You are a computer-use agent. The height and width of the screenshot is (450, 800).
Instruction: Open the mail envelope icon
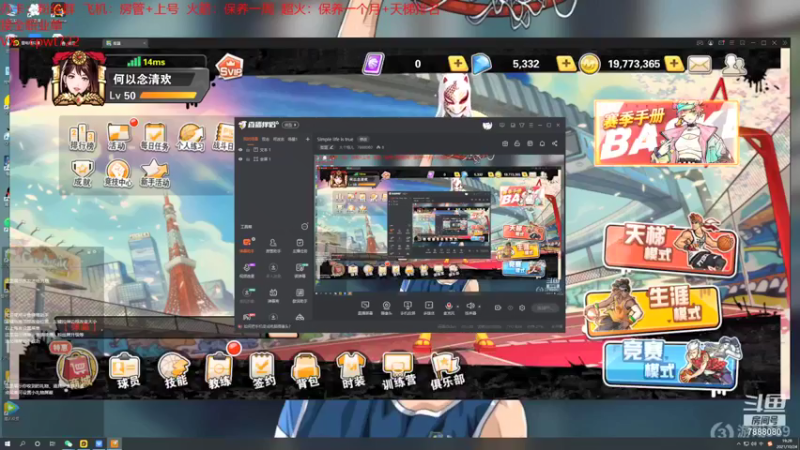tap(699, 64)
